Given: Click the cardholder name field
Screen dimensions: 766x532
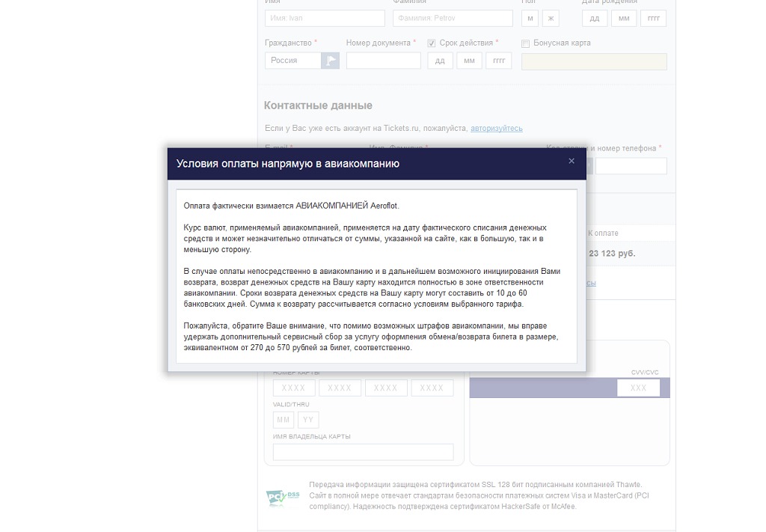Looking at the screenshot, I should tap(363, 452).
